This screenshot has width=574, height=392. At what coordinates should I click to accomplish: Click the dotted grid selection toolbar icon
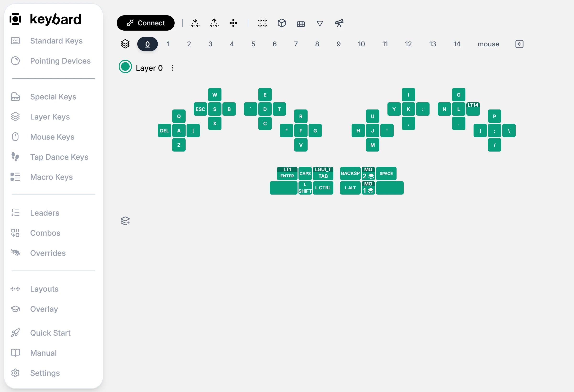click(x=263, y=23)
